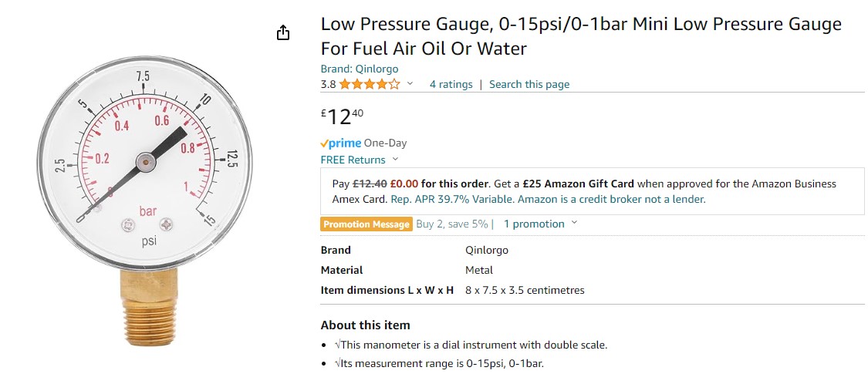
Task: Open the Brand: Qinlorgo store link
Action: point(360,69)
